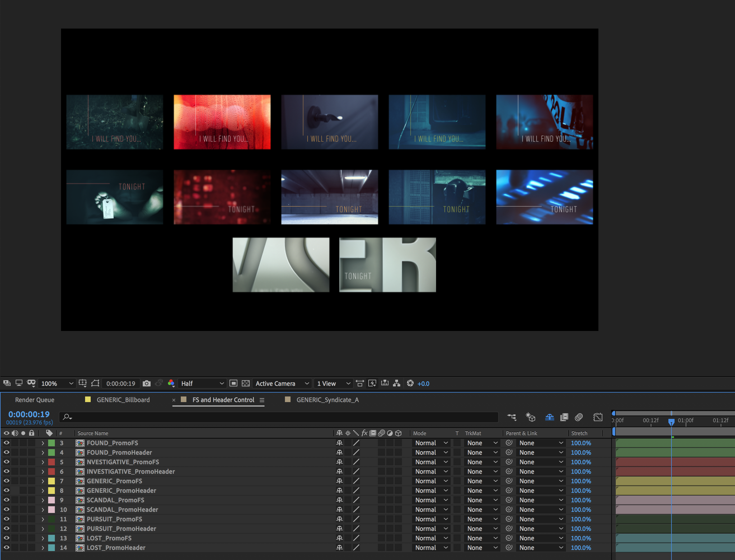Open the Active Camera view dropdown
The width and height of the screenshot is (735, 560).
click(x=282, y=383)
